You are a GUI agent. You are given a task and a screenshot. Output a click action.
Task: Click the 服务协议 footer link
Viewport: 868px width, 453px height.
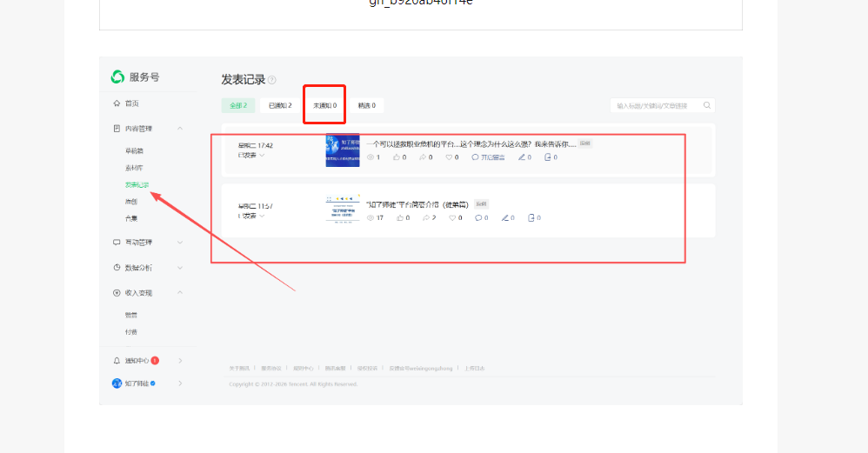pyautogui.click(x=271, y=369)
